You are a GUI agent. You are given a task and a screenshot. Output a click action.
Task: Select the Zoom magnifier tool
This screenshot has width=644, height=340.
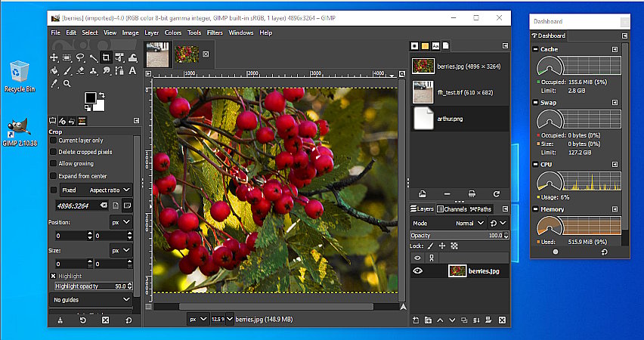click(x=67, y=83)
